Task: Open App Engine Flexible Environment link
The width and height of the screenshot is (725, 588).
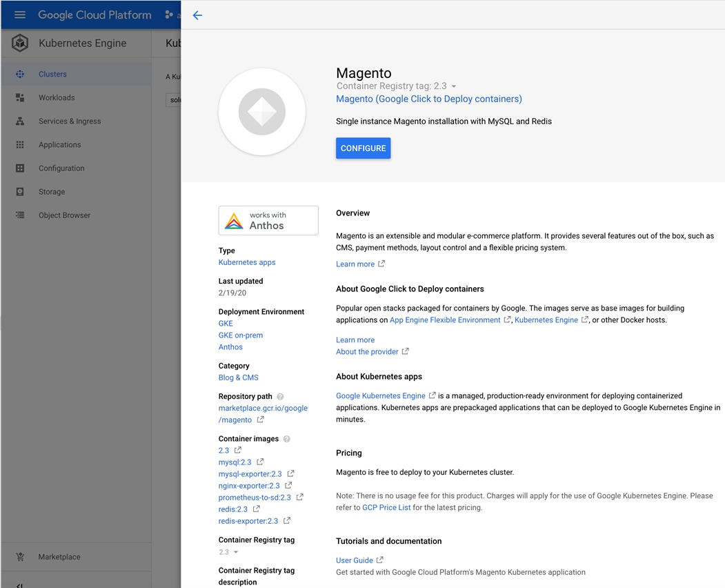Action: coord(445,320)
